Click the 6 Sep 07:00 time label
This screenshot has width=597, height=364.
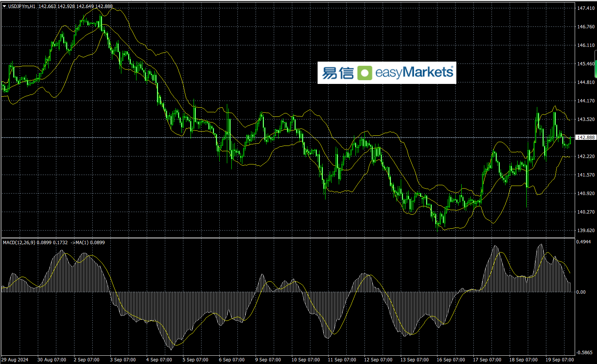[232, 360]
